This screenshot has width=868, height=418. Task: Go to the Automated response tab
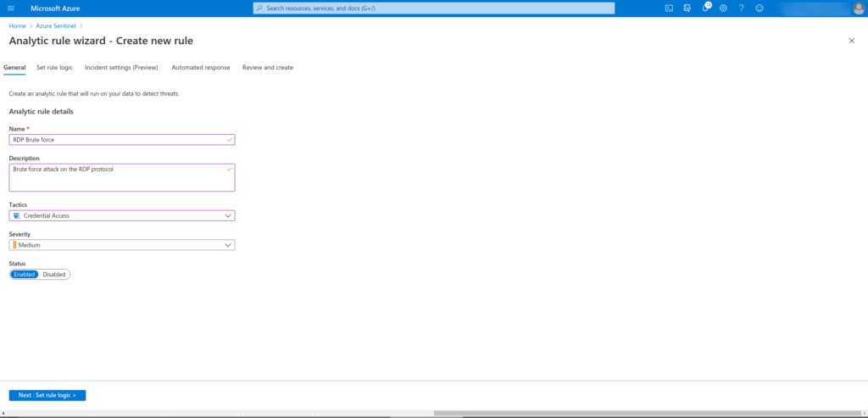coord(200,67)
